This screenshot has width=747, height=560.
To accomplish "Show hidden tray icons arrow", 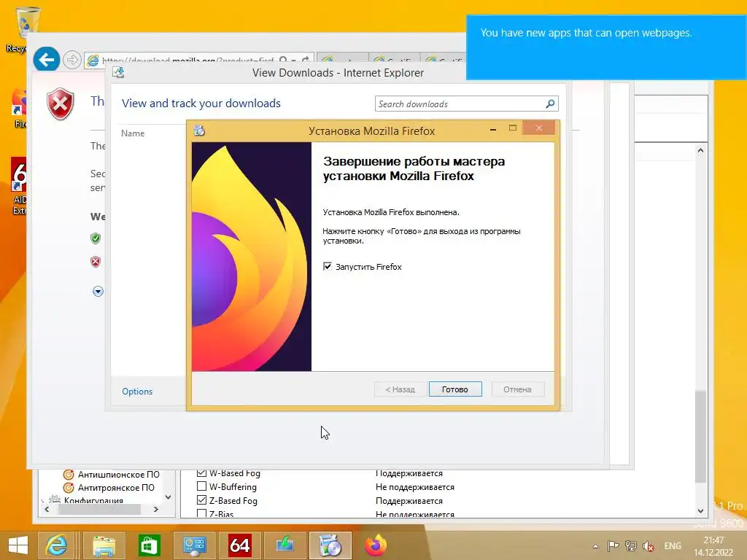I will coord(595,546).
